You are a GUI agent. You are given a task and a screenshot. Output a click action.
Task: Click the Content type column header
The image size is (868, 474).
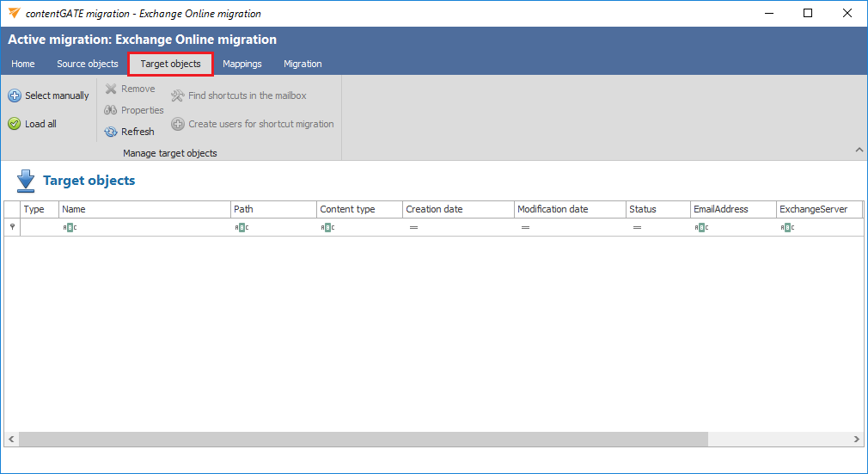358,209
